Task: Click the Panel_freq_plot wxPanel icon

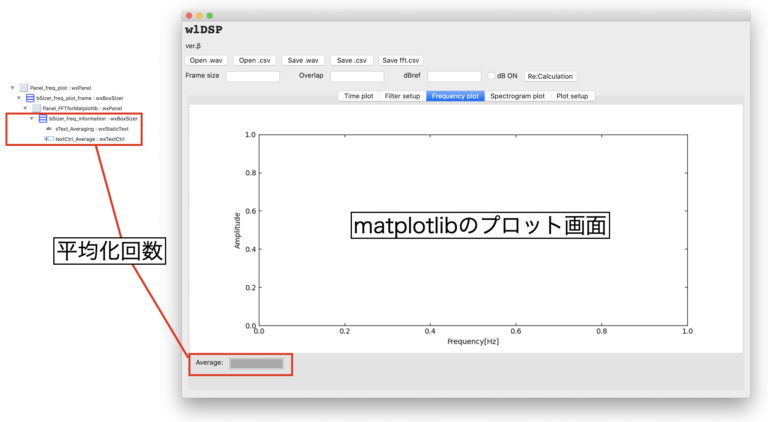Action: tap(24, 88)
